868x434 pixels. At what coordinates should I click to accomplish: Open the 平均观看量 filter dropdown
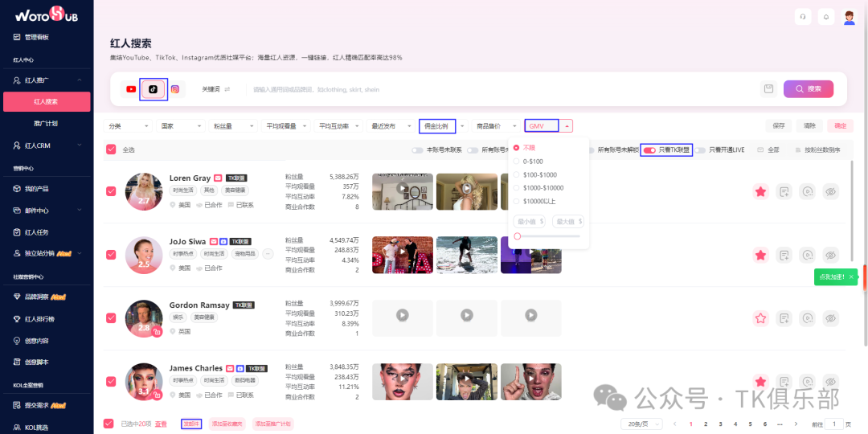coord(285,126)
